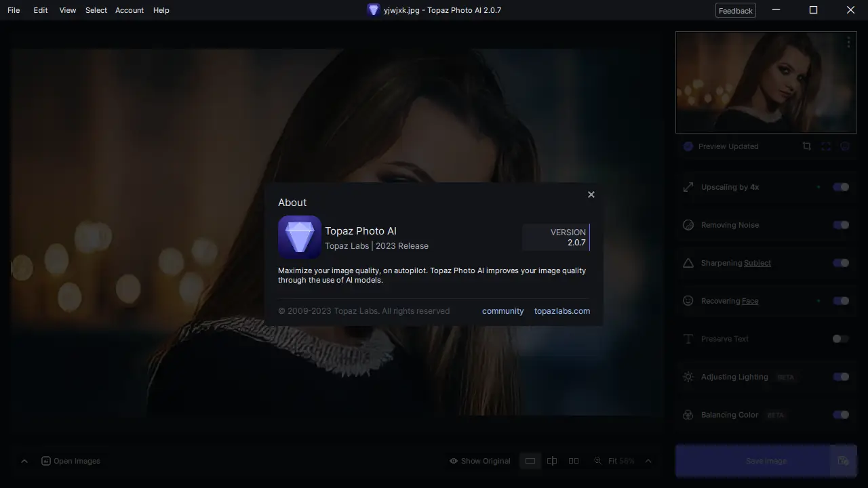Toggle the Removing Noise switch
Screen dimensions: 868x488
pos(841,225)
